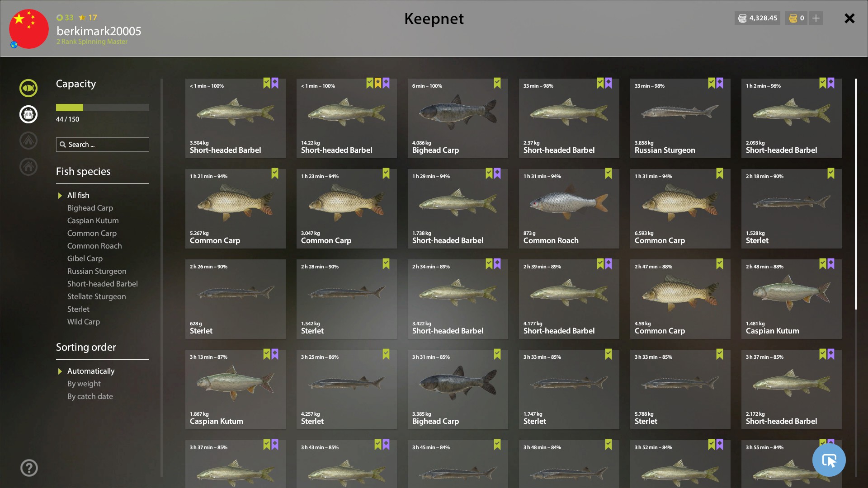The width and height of the screenshot is (868, 488).
Task: Click the plus icon to add gold
Action: click(x=816, y=18)
